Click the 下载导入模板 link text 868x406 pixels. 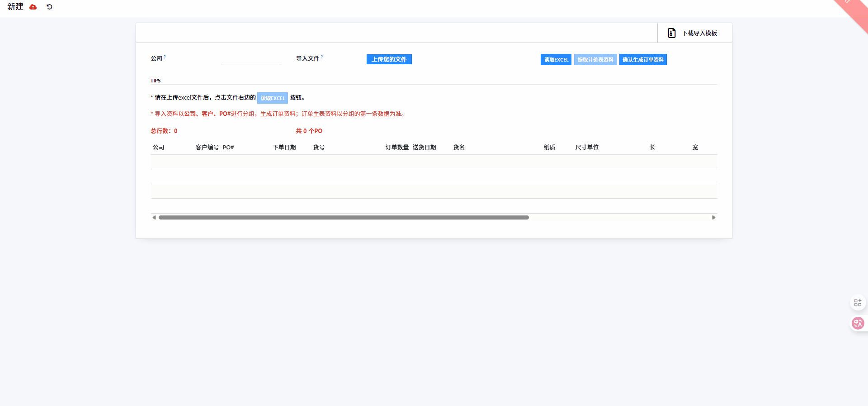[699, 33]
